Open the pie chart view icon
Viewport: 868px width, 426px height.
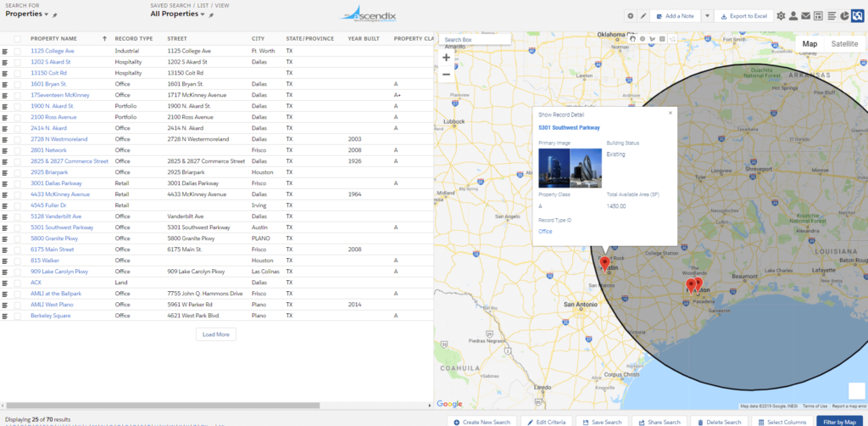(x=845, y=16)
